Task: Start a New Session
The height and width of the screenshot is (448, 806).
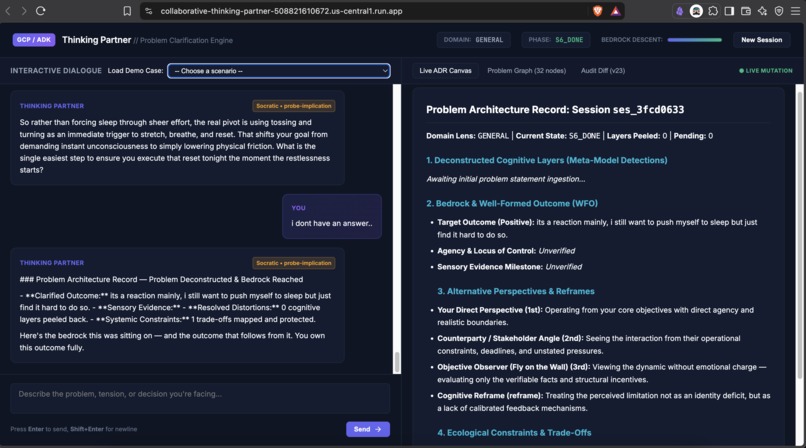Action: pos(761,40)
